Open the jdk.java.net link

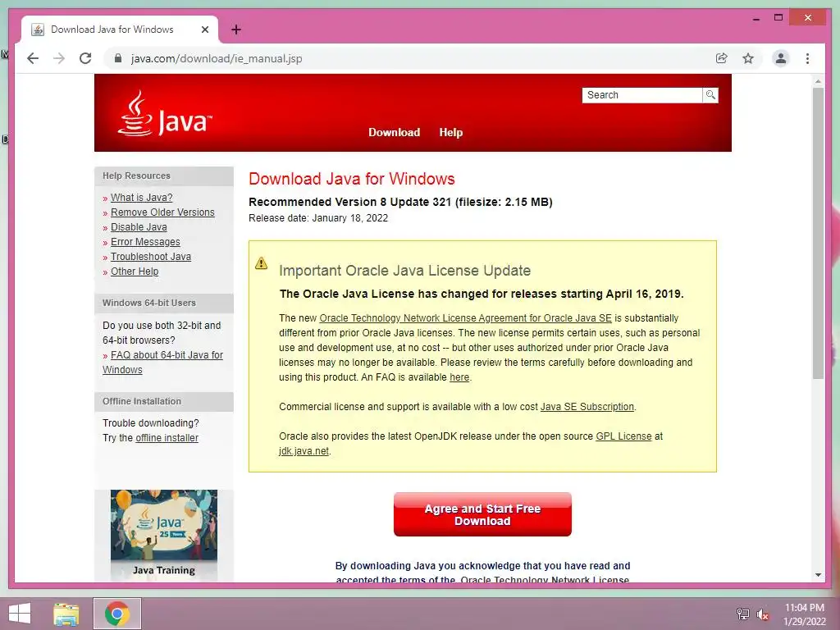click(304, 451)
